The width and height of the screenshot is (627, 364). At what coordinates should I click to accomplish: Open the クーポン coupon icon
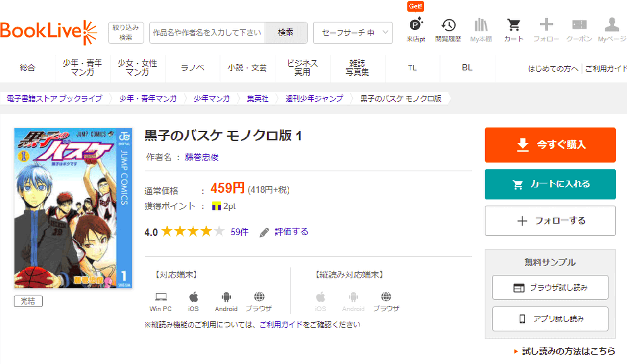(579, 29)
